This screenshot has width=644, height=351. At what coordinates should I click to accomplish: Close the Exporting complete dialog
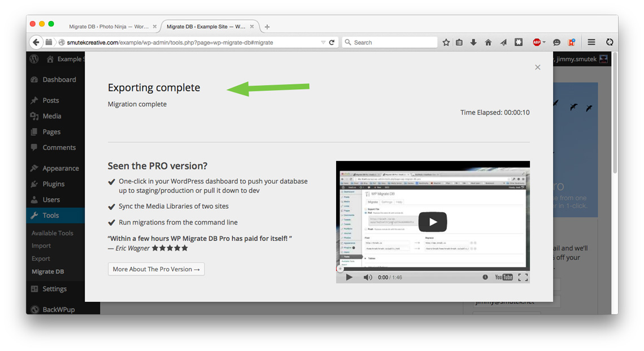pyautogui.click(x=538, y=67)
